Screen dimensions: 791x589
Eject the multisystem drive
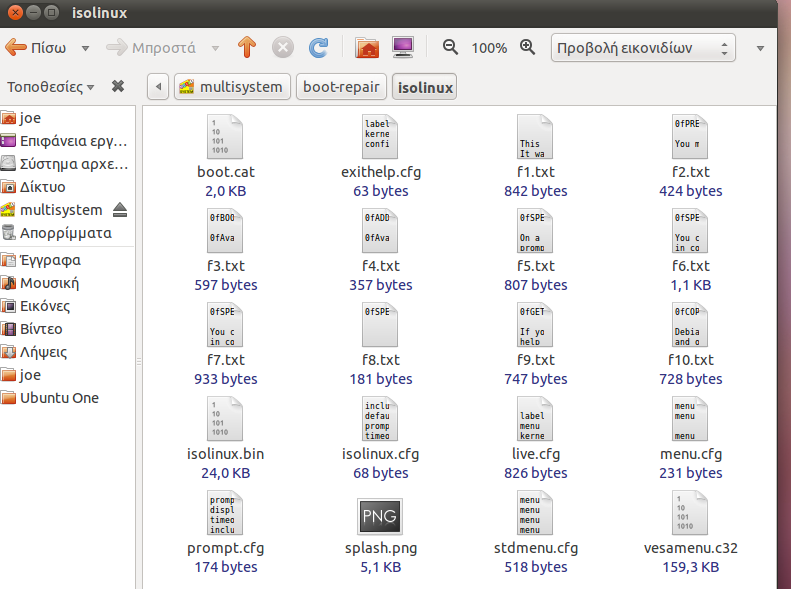click(121, 210)
